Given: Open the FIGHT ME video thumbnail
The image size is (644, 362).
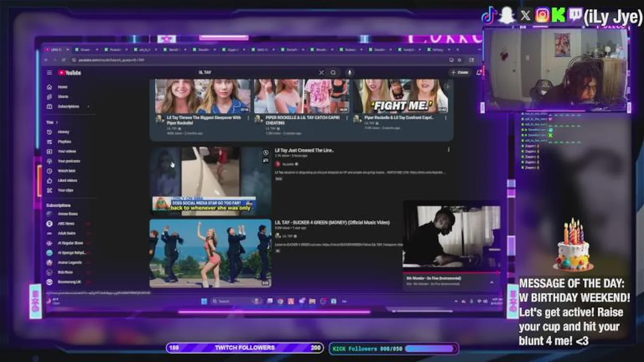Looking at the screenshot, I should [x=401, y=96].
